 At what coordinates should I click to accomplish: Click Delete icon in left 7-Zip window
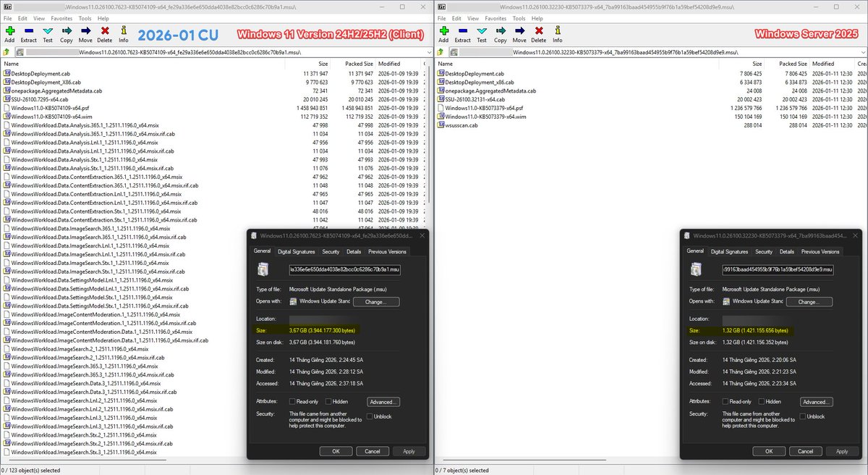point(105,31)
